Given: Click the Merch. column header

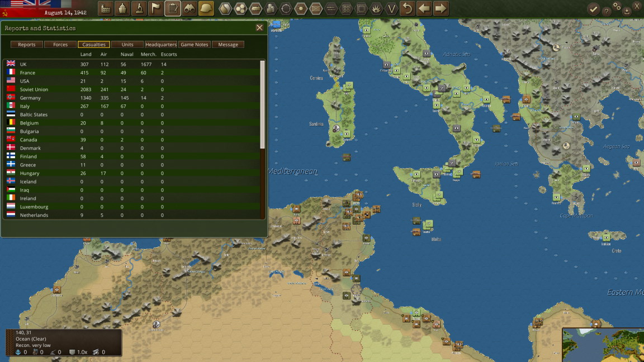Looking at the screenshot, I should click(148, 54).
